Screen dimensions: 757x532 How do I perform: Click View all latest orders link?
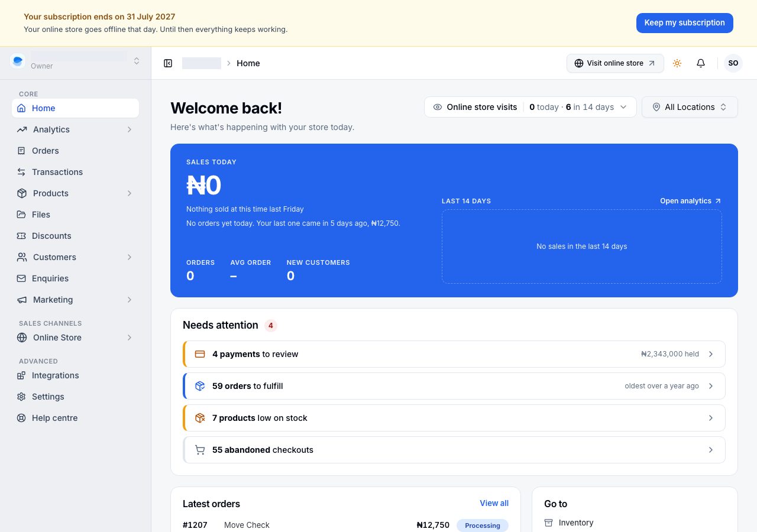coord(494,503)
